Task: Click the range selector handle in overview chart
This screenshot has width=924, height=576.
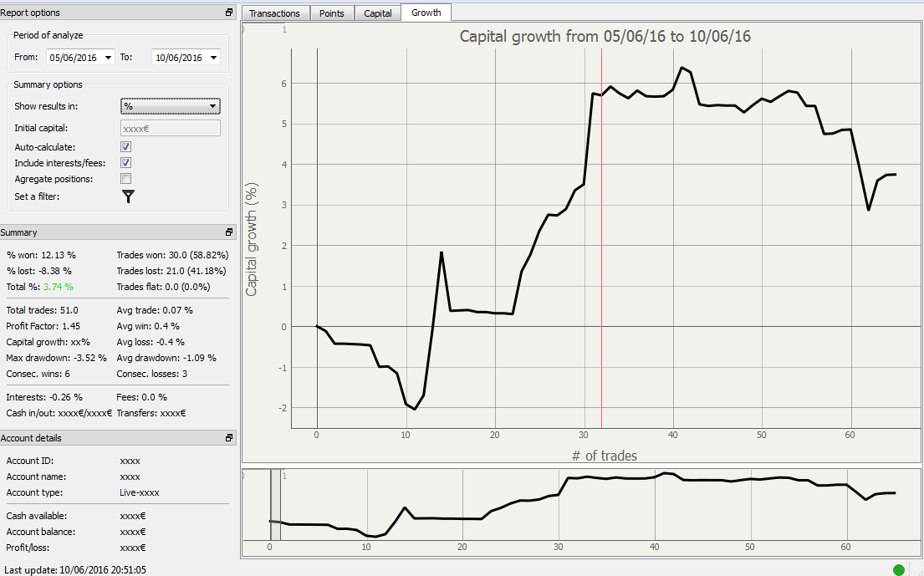Action: click(275, 505)
